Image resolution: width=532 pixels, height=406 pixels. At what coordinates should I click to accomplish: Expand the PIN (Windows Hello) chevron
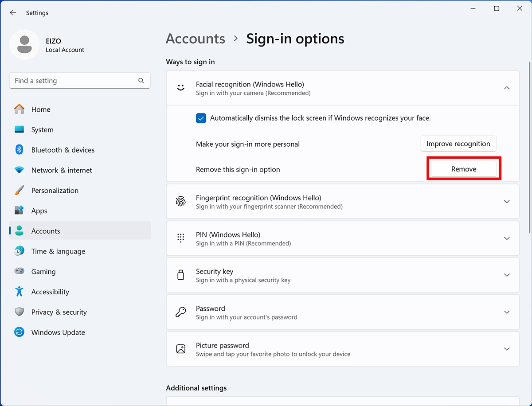point(507,238)
